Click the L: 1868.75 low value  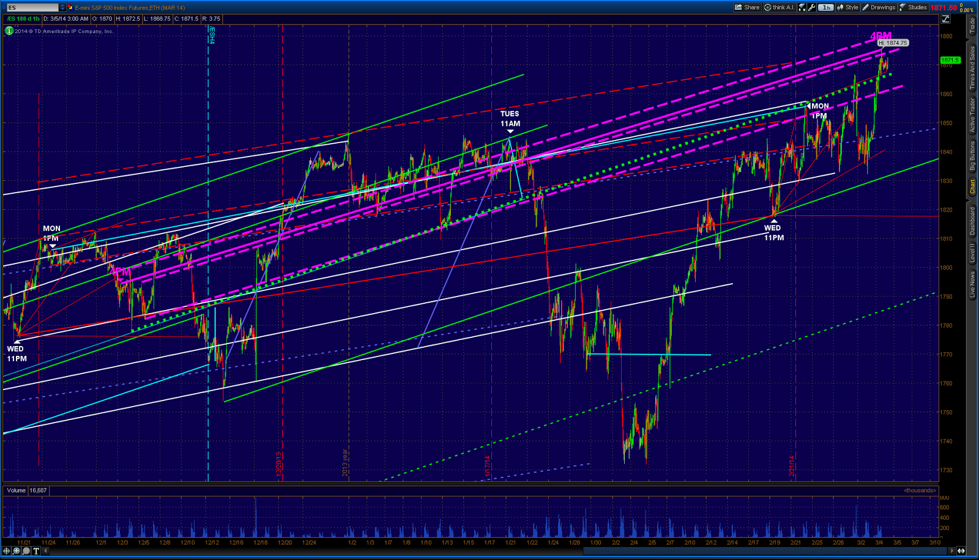(157, 19)
